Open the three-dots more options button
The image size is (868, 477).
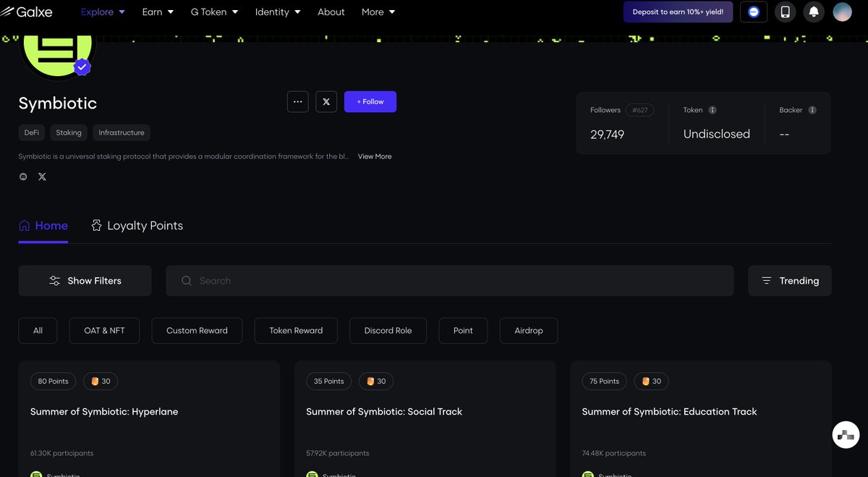298,101
